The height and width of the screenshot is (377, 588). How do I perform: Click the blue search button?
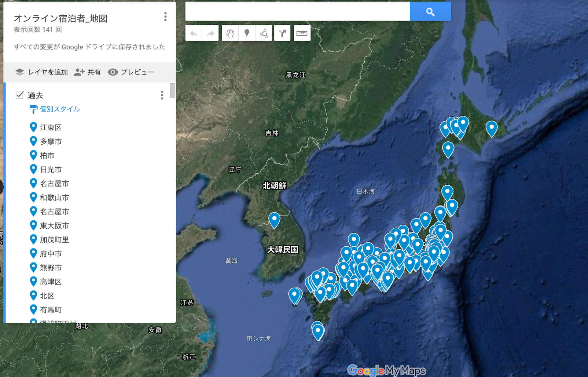coord(430,12)
